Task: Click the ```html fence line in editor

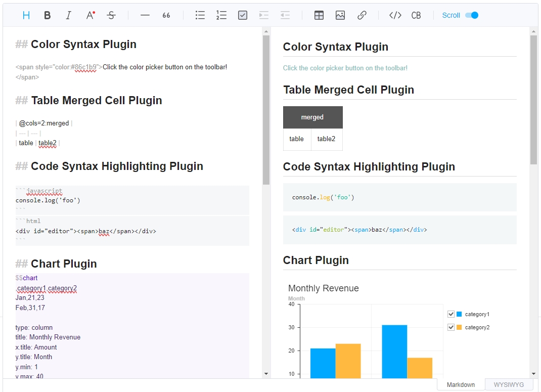Action: coord(28,221)
